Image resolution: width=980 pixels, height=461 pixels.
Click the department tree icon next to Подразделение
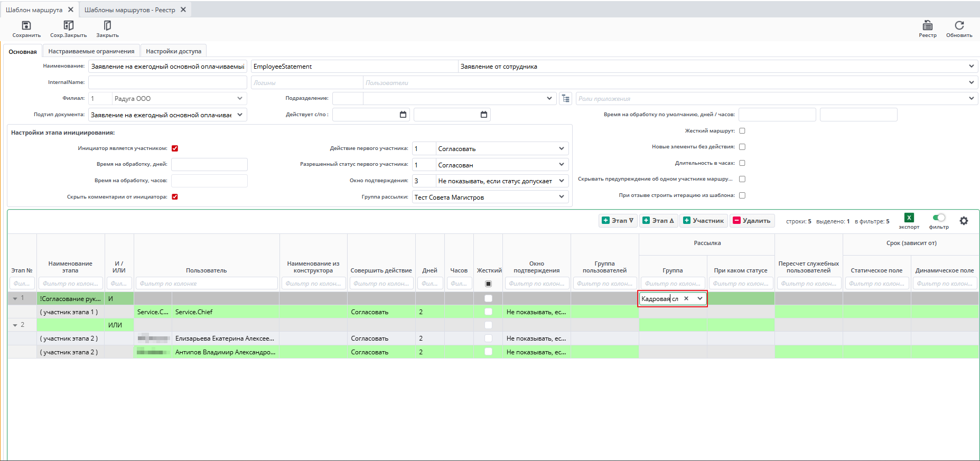click(566, 99)
